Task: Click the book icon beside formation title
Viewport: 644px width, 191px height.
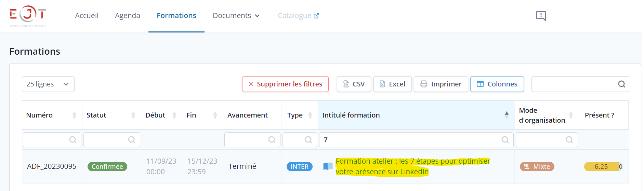Action: pos(328,166)
